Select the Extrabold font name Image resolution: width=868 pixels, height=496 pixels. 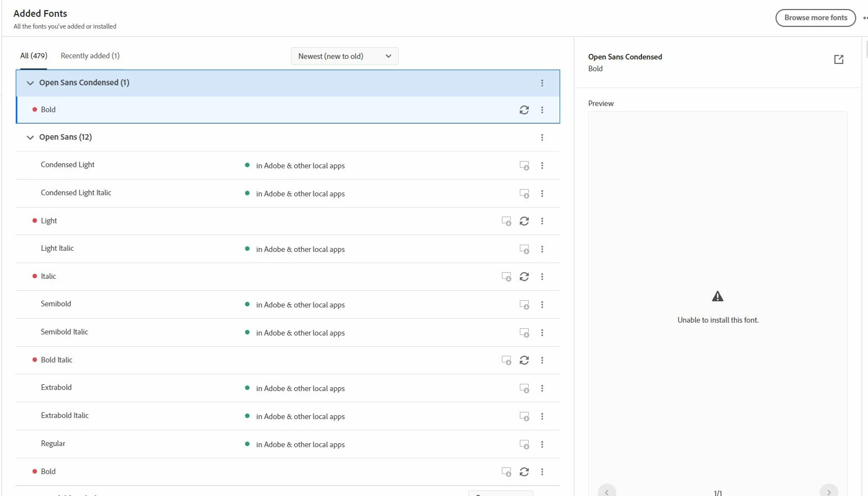click(56, 388)
